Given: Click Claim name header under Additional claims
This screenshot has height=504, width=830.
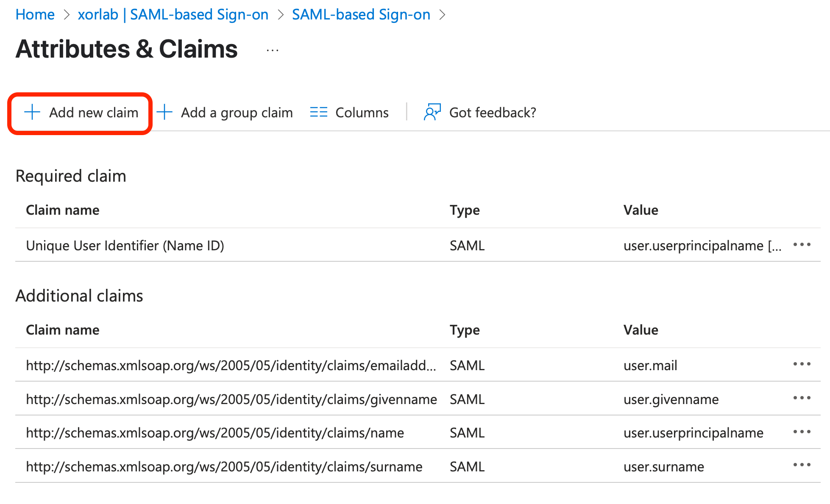Looking at the screenshot, I should click(x=63, y=330).
